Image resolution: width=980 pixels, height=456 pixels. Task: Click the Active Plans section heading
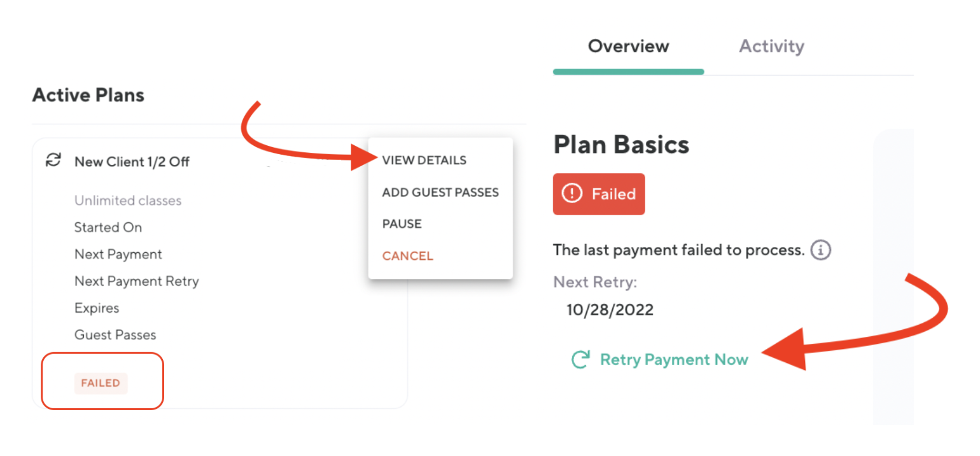(88, 96)
